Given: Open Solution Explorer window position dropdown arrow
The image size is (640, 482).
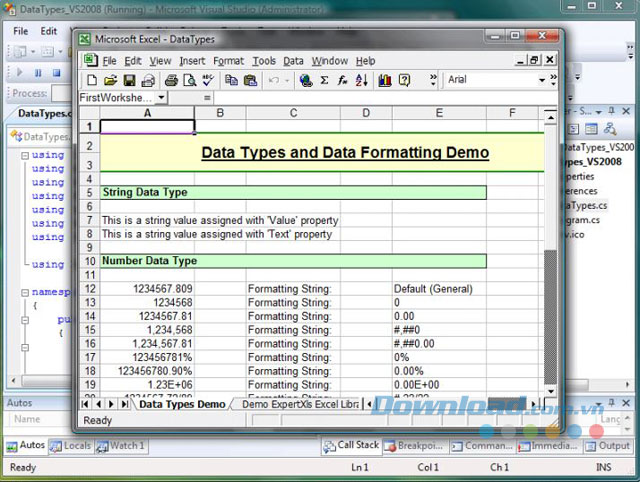Looking at the screenshot, I should click(599, 111).
